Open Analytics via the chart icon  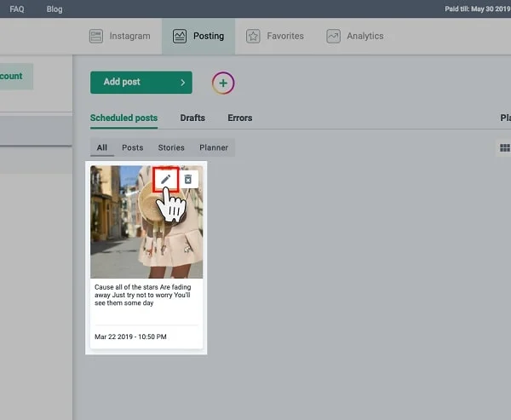click(x=333, y=37)
